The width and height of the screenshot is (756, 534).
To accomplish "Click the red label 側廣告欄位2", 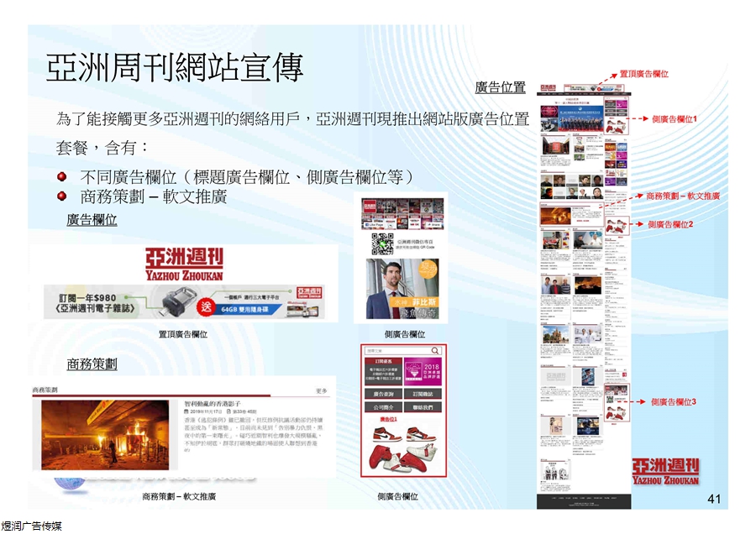I will (x=670, y=224).
